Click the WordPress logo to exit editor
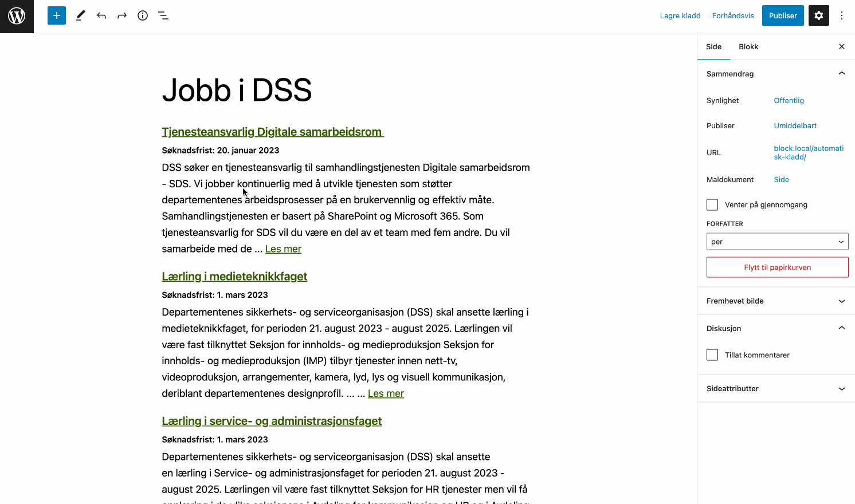855x504 pixels. point(17,16)
